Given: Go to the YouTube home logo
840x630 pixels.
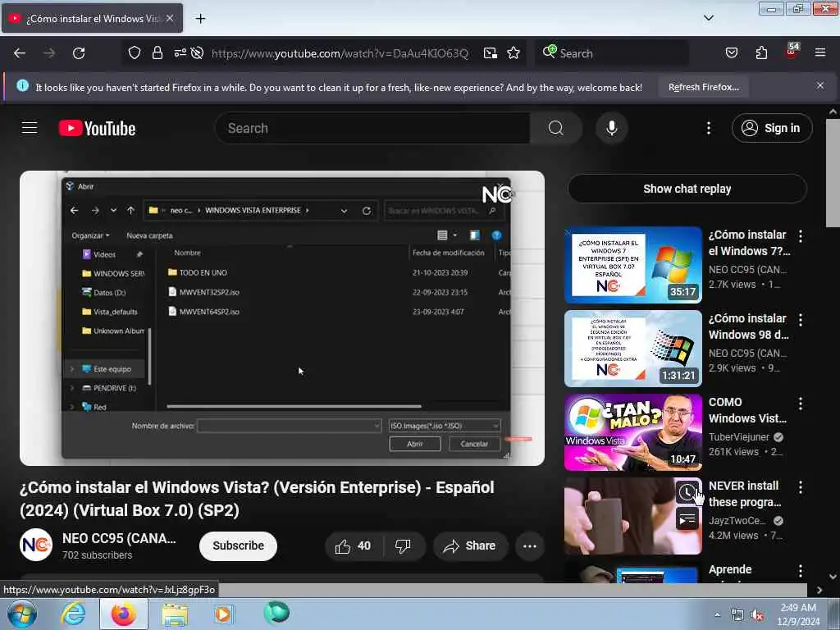Looking at the screenshot, I should click(97, 129).
